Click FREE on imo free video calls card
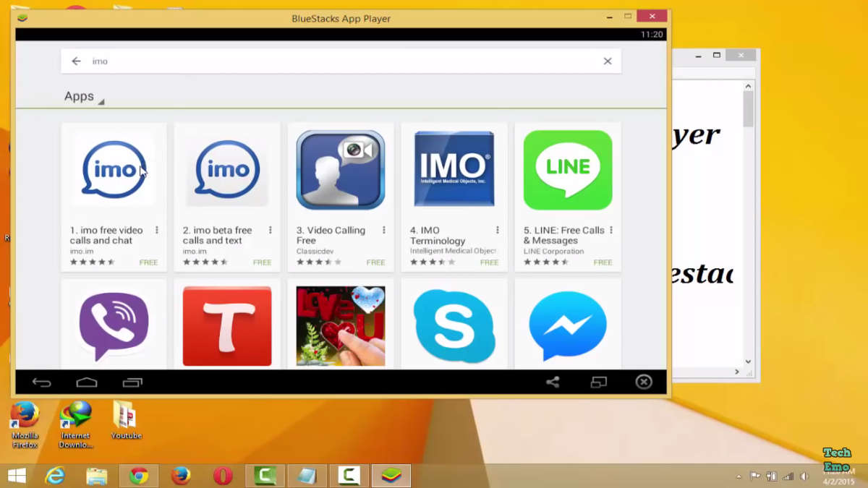 click(148, 262)
